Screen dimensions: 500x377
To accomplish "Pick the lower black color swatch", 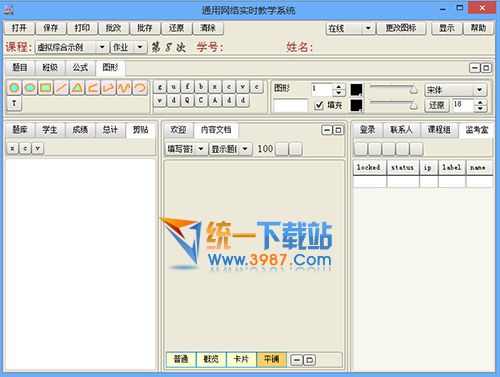I will point(356,105).
